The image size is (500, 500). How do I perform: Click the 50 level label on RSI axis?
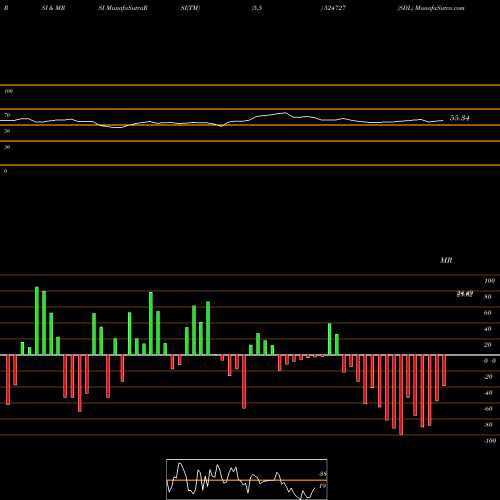7,131
